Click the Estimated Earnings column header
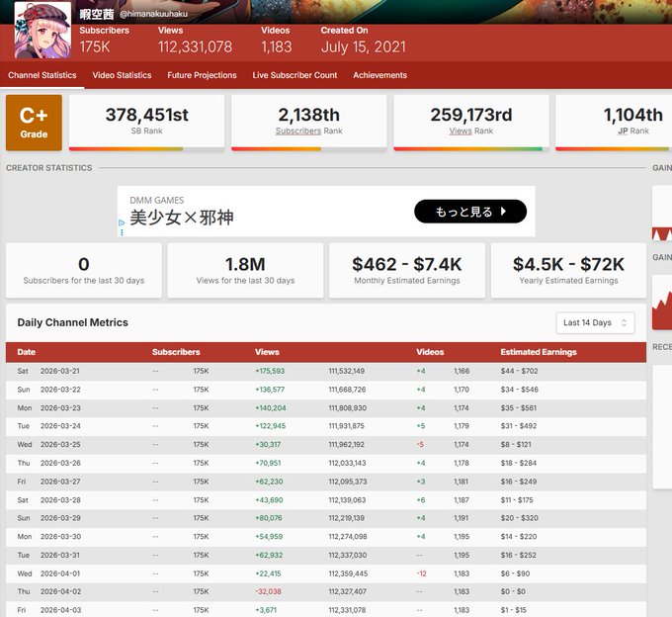The height and width of the screenshot is (617, 672). [538, 352]
